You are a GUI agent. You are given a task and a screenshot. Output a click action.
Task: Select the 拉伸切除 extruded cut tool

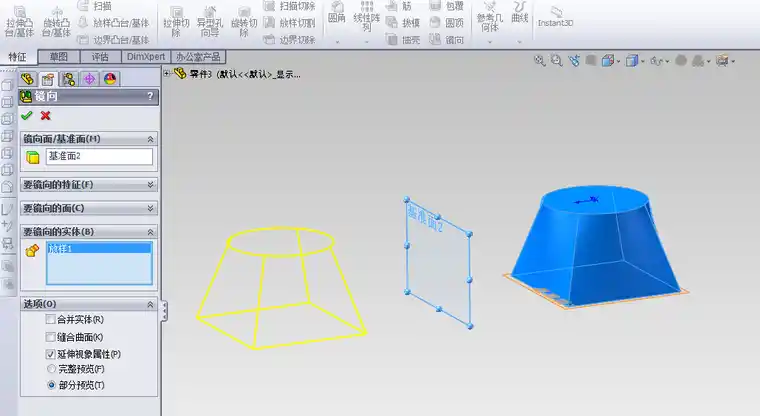pos(176,22)
